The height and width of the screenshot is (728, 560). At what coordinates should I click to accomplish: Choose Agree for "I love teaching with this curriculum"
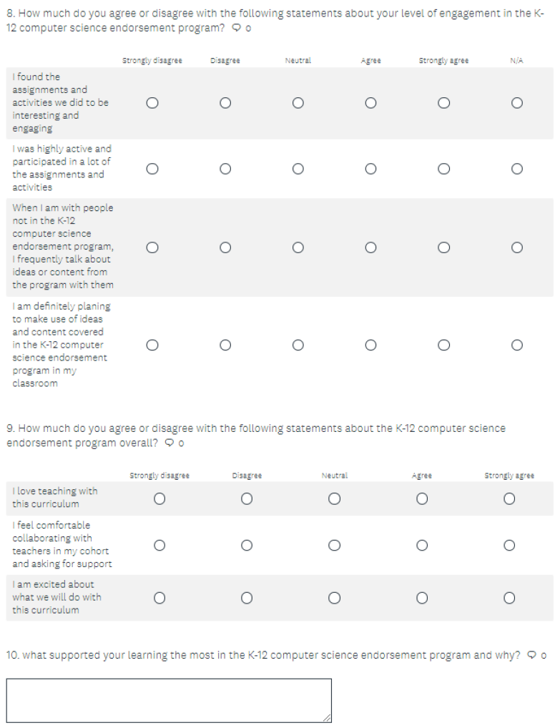[x=421, y=498]
